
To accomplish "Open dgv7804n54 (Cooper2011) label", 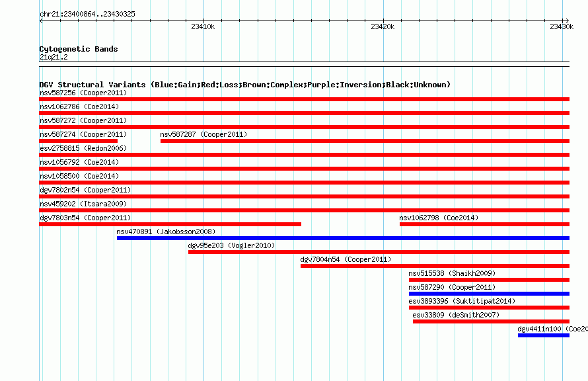I will point(346,259).
